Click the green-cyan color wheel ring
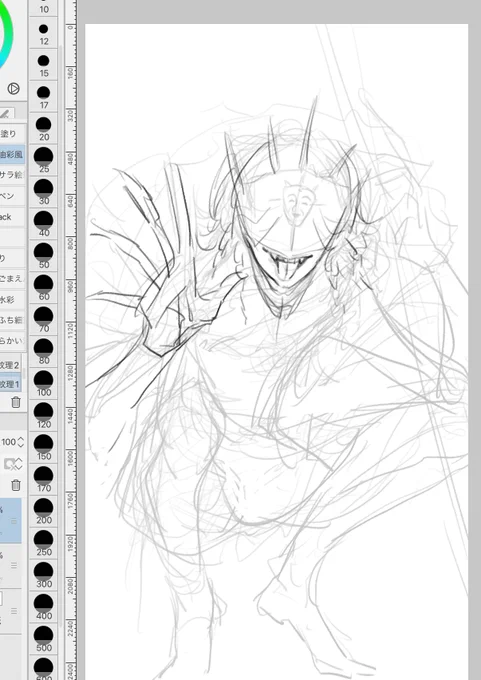The width and height of the screenshot is (481, 680). (7, 35)
